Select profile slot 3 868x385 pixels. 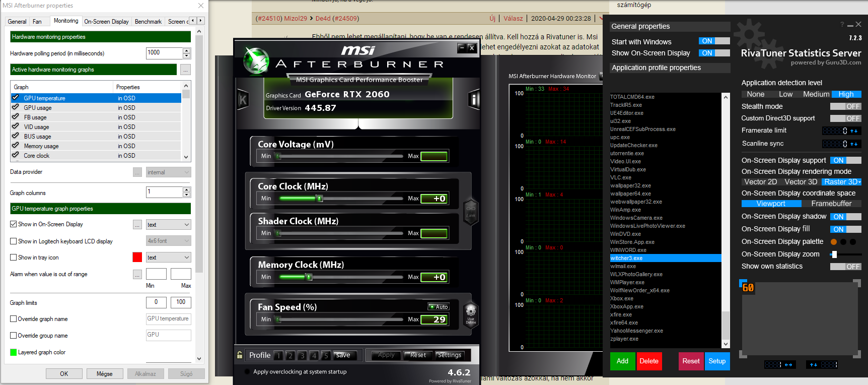(302, 355)
